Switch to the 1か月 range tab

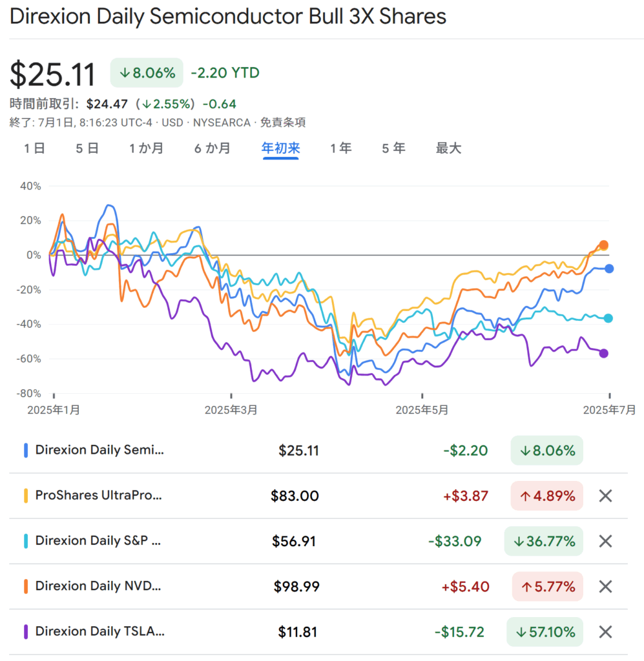147,148
